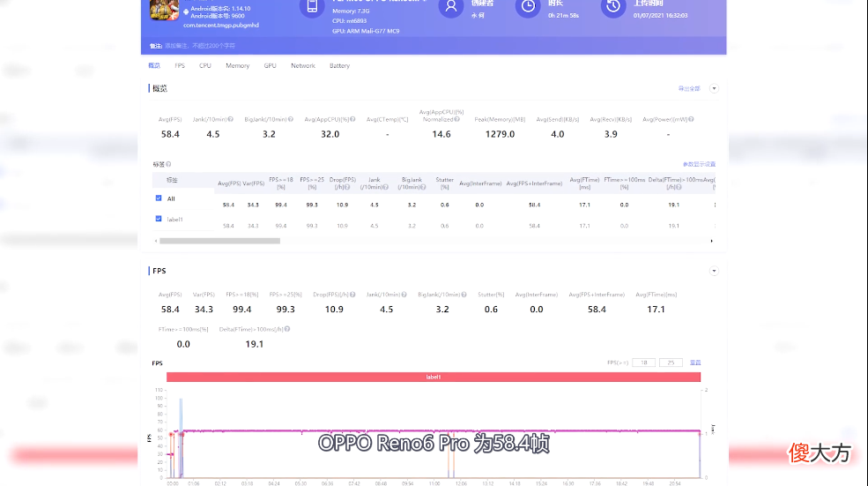Click the Peak(Memory) value 1279.0
This screenshot has height=486, width=868.
tap(500, 134)
